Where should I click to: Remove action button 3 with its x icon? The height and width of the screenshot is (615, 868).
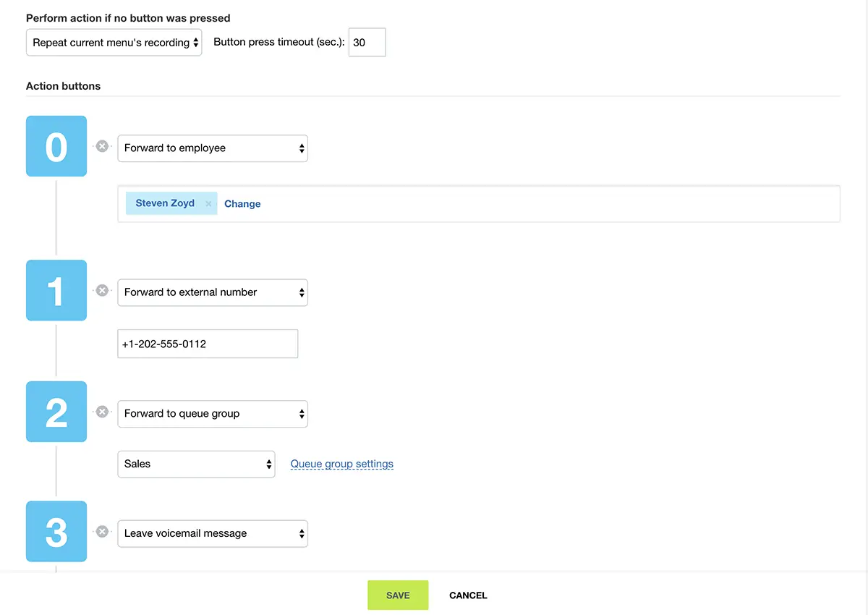[103, 532]
